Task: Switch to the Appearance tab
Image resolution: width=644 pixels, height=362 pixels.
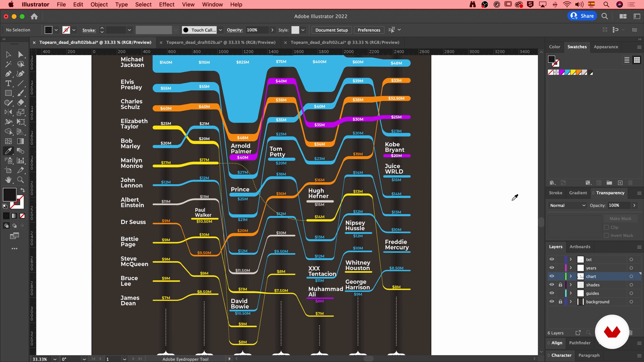Action: 606,47
